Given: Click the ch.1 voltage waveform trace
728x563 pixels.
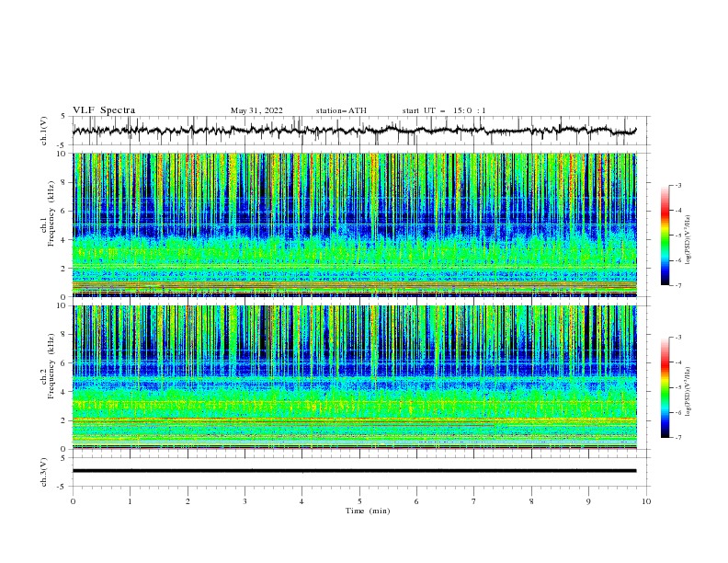Looking at the screenshot, I should [x=354, y=131].
